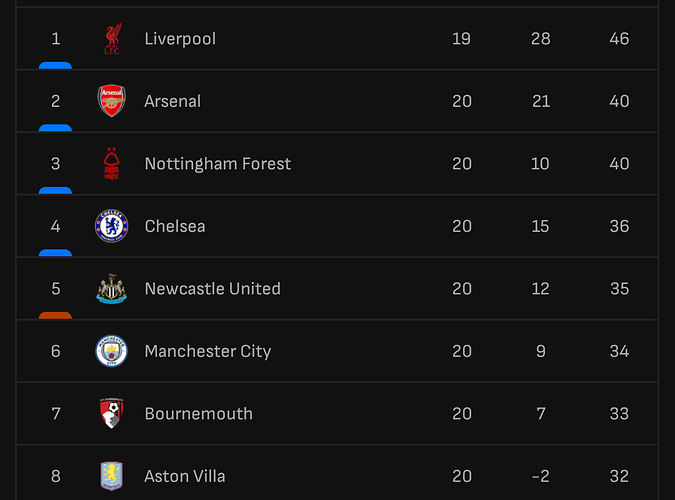Image resolution: width=675 pixels, height=500 pixels.
Task: Click Aston Villa's -2 goal difference
Action: coord(540,476)
